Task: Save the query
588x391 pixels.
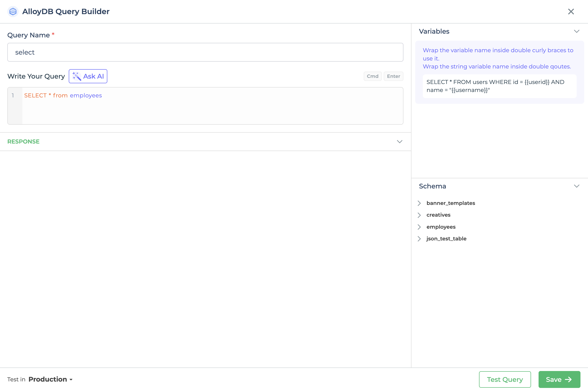Action: [559, 379]
